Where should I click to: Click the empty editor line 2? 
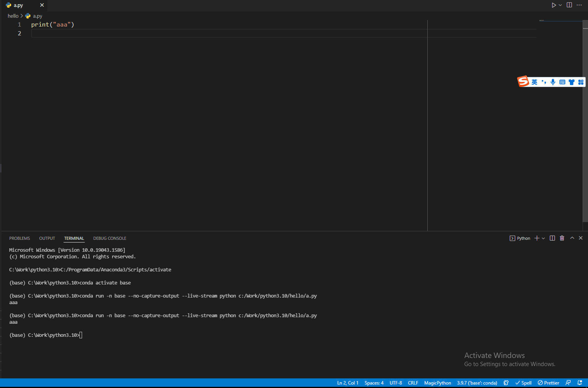tap(284, 33)
